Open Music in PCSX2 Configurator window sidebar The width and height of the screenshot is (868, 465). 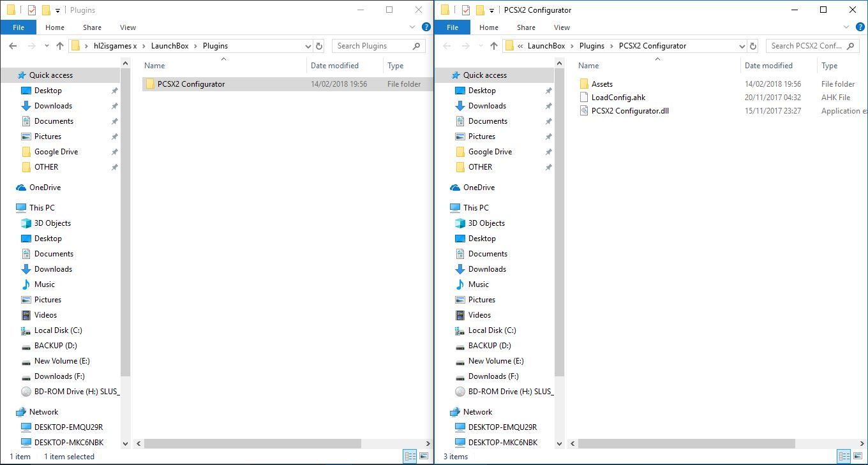coord(479,284)
